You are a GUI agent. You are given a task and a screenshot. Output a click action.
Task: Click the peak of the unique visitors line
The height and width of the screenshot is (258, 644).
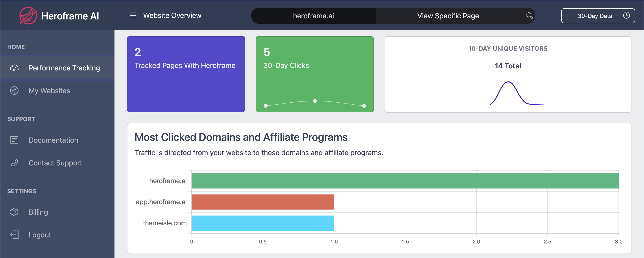pos(508,82)
